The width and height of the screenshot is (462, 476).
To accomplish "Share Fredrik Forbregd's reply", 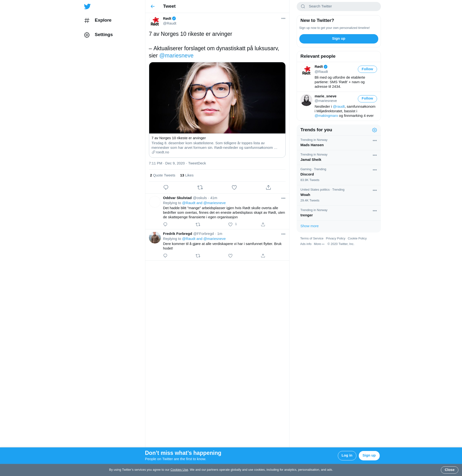I will (263, 256).
